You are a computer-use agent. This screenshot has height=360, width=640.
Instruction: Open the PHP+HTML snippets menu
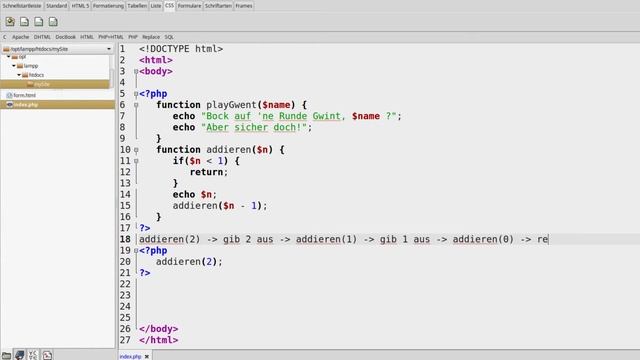tap(111, 37)
